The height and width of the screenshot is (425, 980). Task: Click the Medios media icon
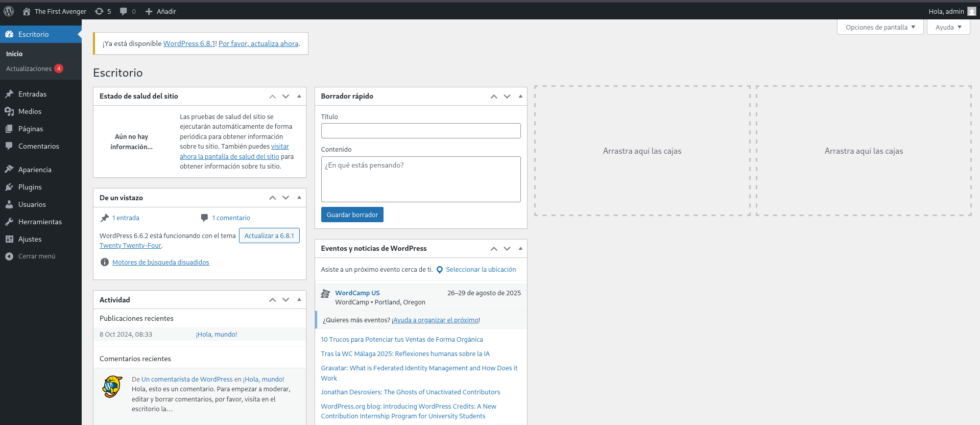click(9, 111)
